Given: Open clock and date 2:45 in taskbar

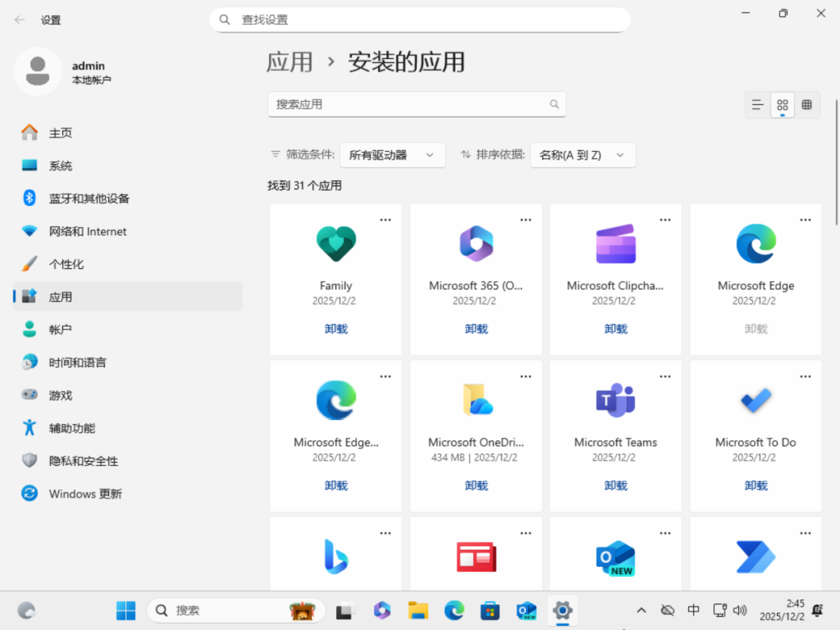Looking at the screenshot, I should 782,611.
